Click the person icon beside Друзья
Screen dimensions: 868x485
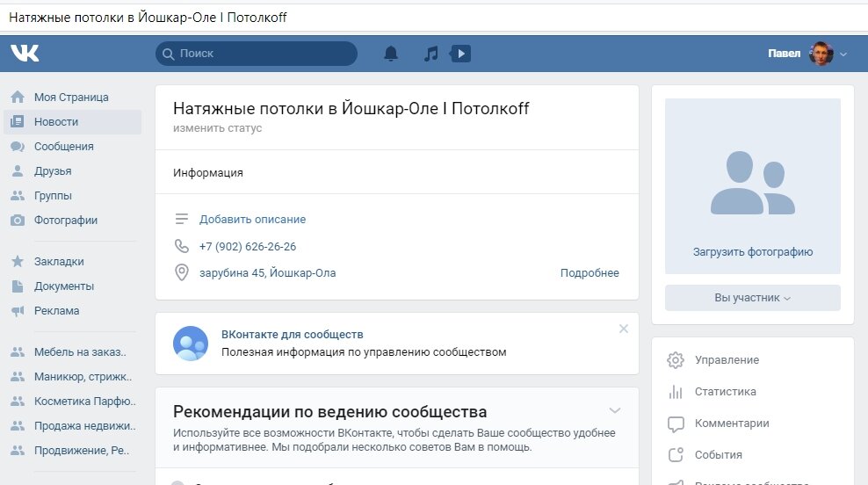(18, 170)
